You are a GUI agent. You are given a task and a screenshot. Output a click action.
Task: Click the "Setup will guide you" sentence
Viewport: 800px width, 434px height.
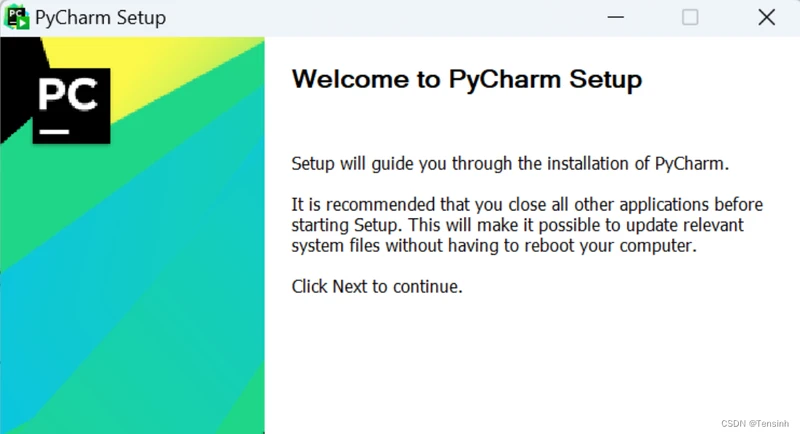(510, 164)
